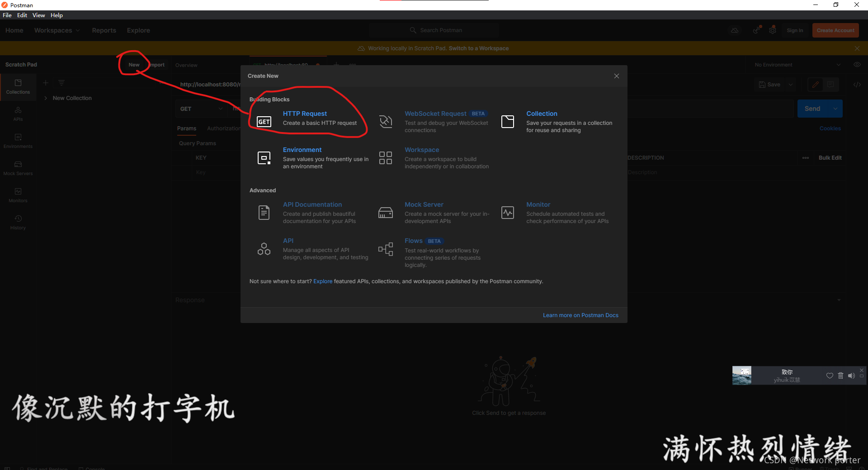This screenshot has height=470, width=868.
Task: Expand the Response panel chevron
Action: tap(839, 300)
